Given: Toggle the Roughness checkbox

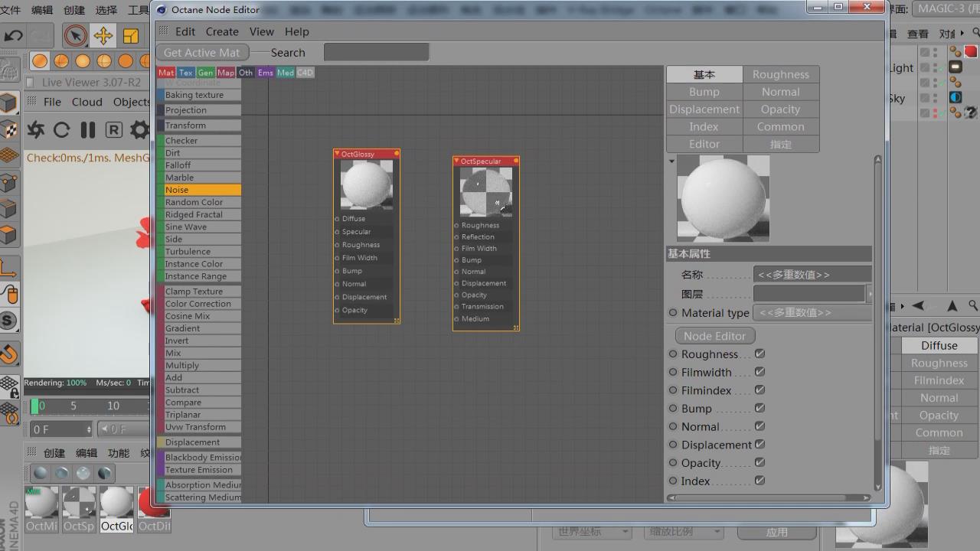Looking at the screenshot, I should 759,354.
